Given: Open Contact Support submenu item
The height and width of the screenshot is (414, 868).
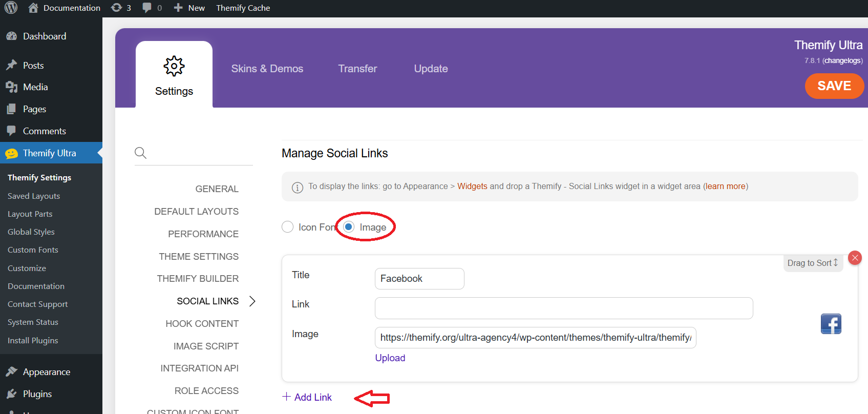Looking at the screenshot, I should point(37,304).
